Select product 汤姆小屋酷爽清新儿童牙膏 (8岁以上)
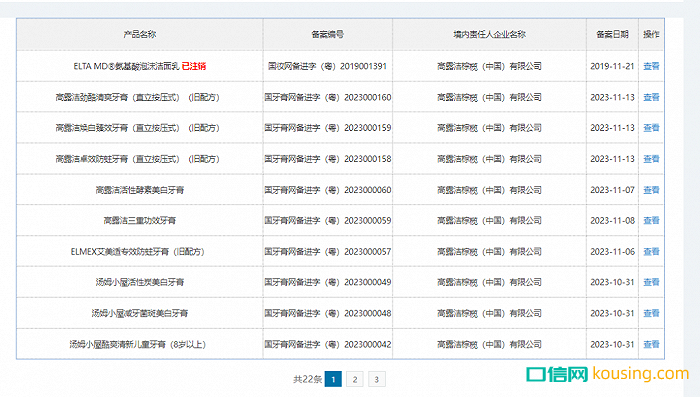The image size is (700, 397). pos(138,344)
